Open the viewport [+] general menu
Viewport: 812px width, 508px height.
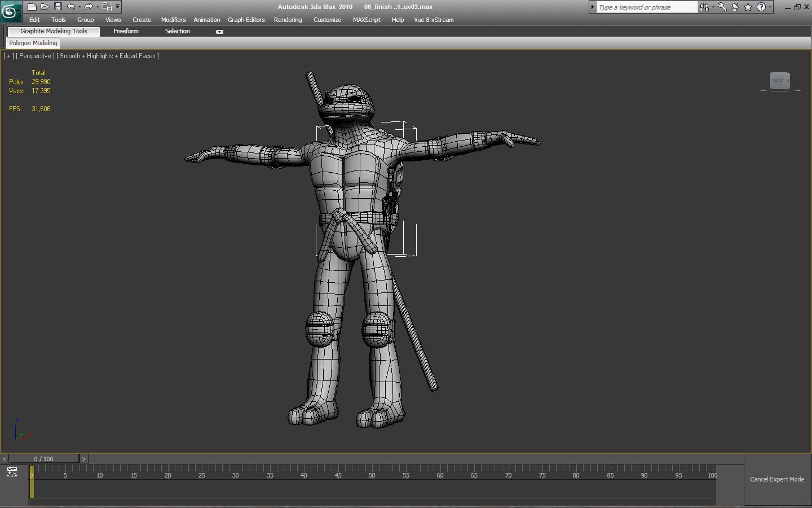8,56
